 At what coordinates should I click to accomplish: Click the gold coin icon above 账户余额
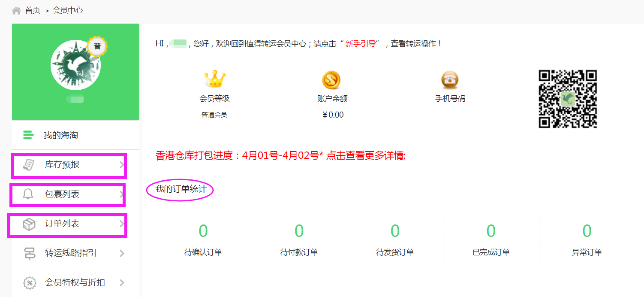[330, 80]
